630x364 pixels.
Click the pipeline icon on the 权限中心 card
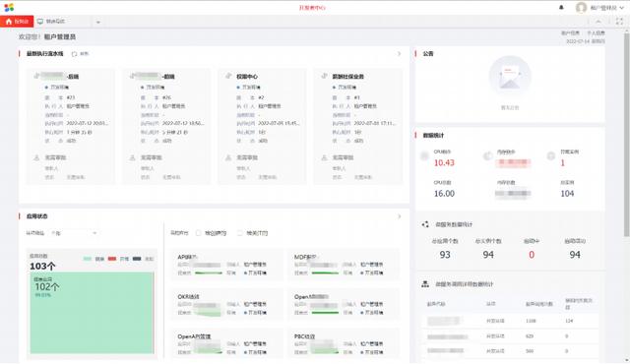228,76
